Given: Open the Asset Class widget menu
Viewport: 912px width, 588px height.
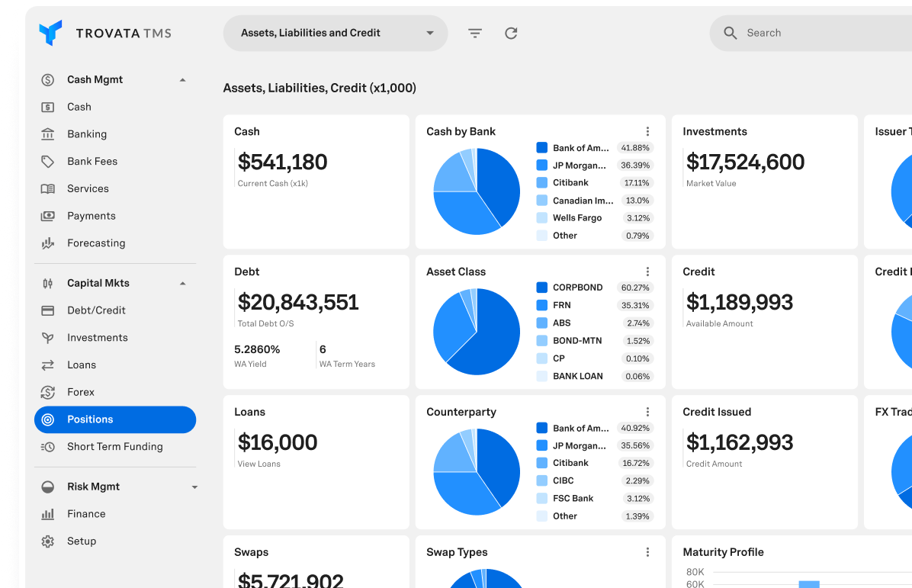Looking at the screenshot, I should tap(647, 271).
